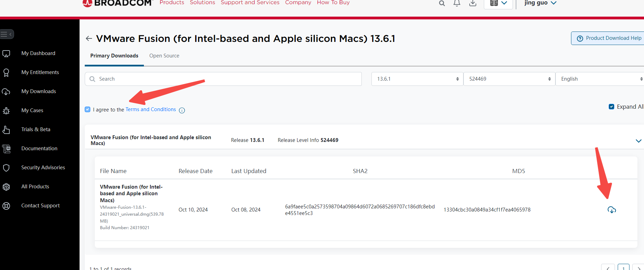Open the jing guo user menu
Image resolution: width=644 pixels, height=270 pixels.
tap(540, 3)
